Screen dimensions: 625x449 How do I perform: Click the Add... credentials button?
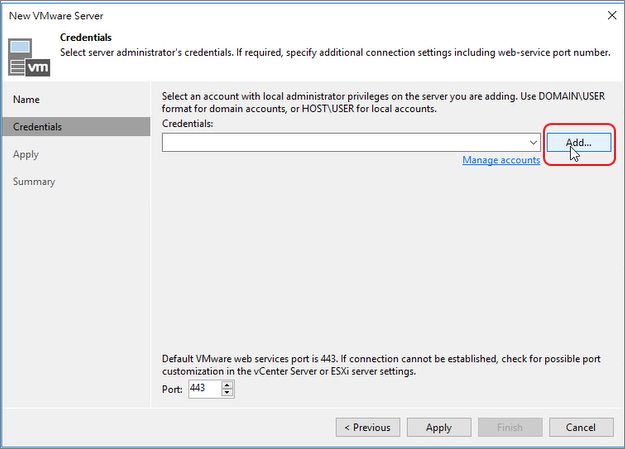tap(579, 143)
